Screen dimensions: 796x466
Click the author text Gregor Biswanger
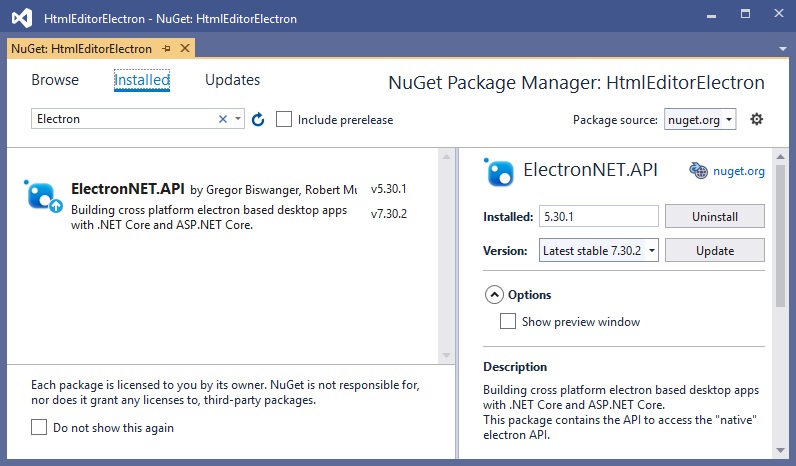(254, 190)
